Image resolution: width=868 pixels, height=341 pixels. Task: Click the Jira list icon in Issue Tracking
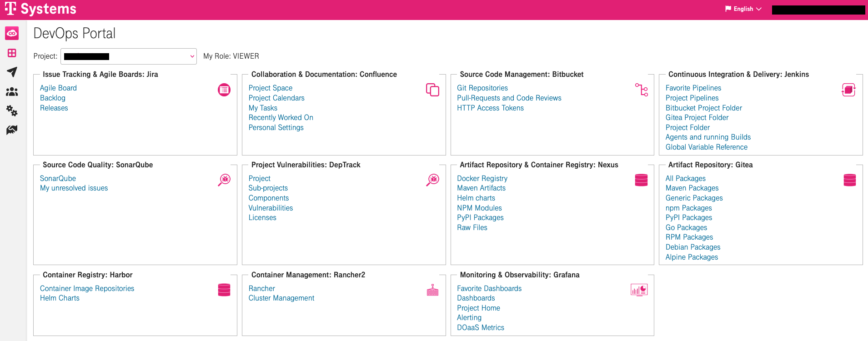224,90
